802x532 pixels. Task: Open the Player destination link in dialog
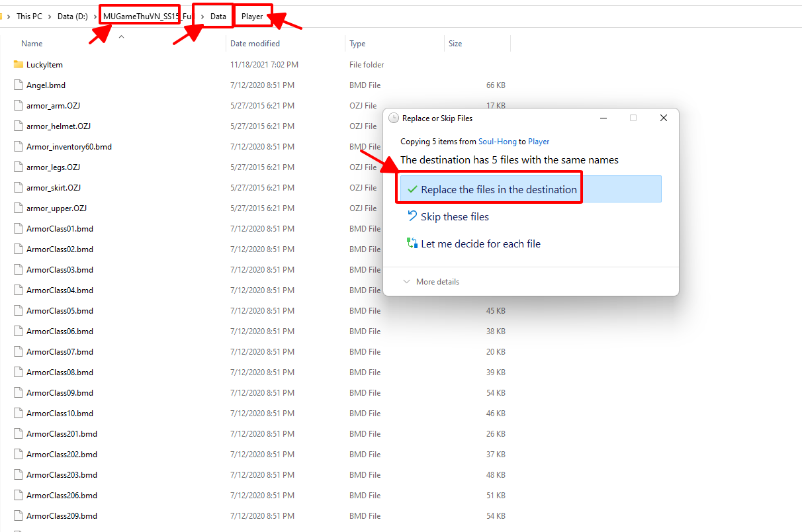coord(539,142)
